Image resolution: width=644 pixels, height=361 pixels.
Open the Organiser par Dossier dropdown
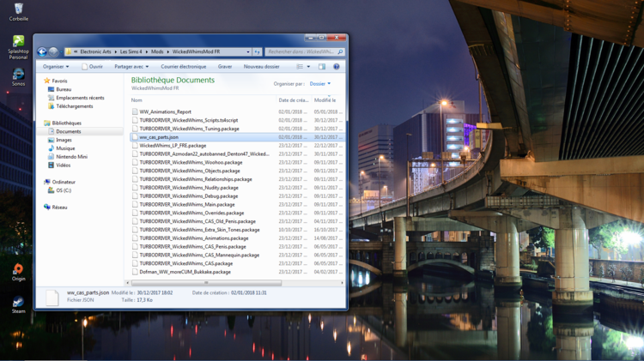pyautogui.click(x=320, y=84)
